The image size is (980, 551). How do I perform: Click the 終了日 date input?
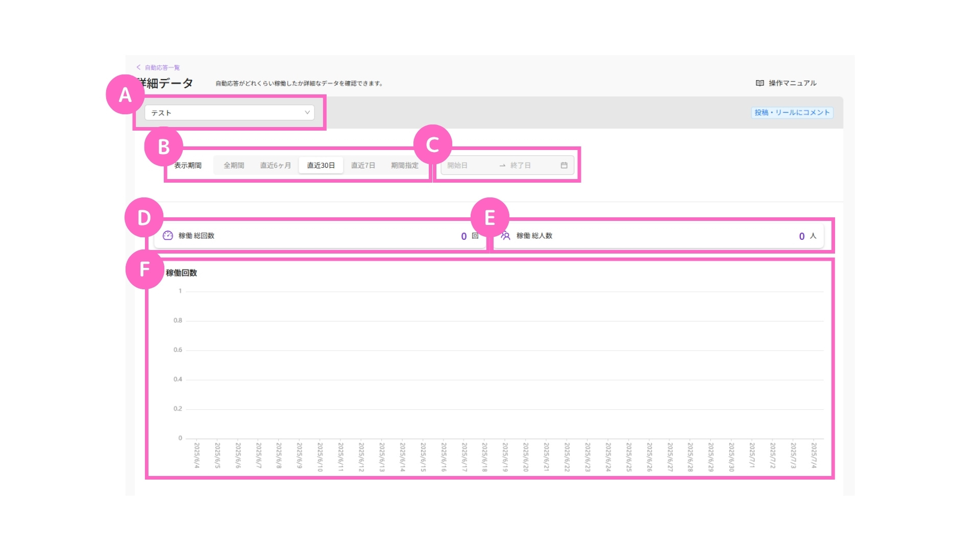tap(532, 165)
